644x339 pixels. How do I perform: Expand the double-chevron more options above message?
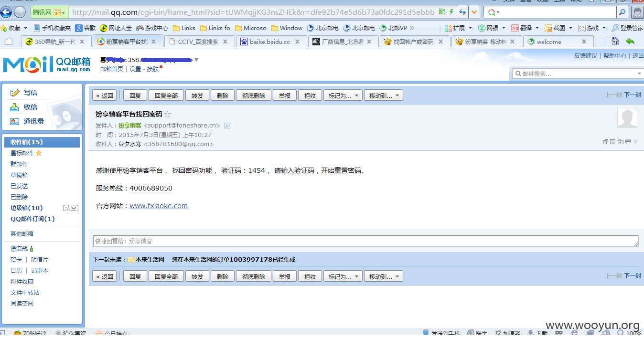(635, 142)
